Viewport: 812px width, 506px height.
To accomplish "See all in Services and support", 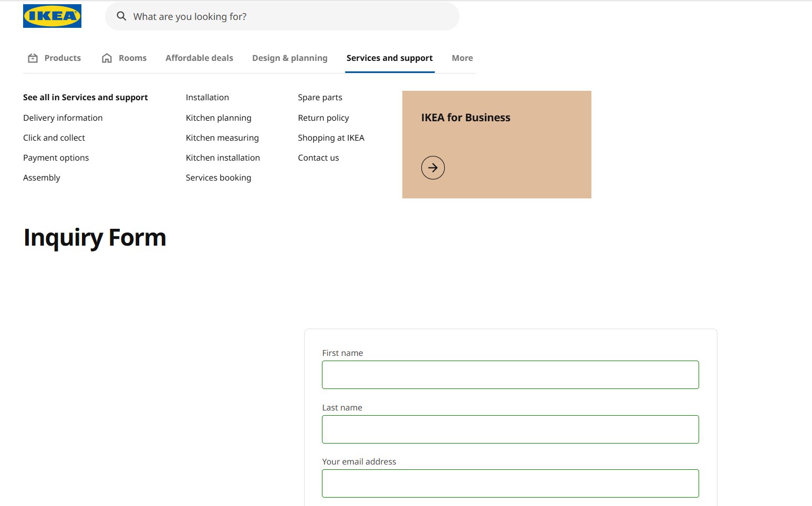I will (x=85, y=97).
